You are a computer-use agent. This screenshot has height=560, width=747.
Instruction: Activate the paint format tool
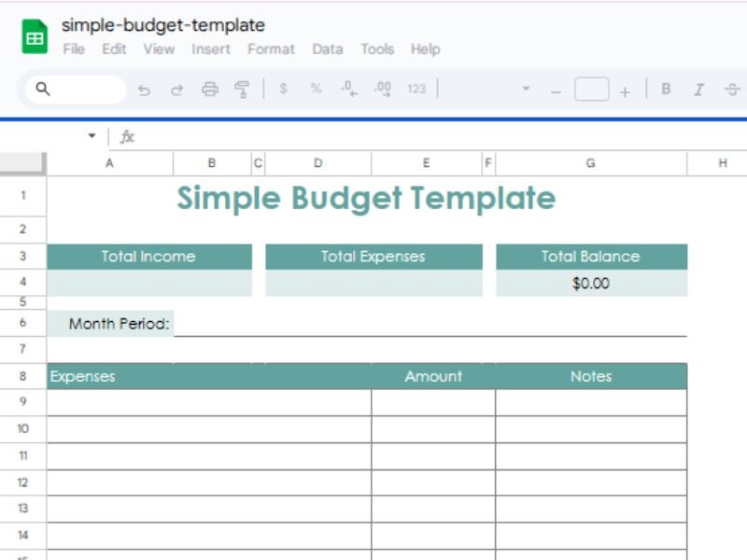coord(242,89)
